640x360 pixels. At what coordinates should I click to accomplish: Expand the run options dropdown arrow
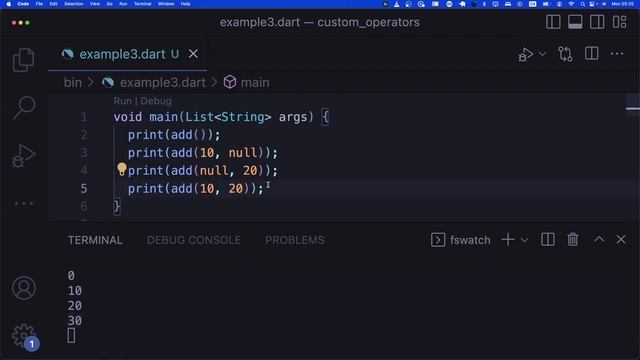(x=542, y=54)
